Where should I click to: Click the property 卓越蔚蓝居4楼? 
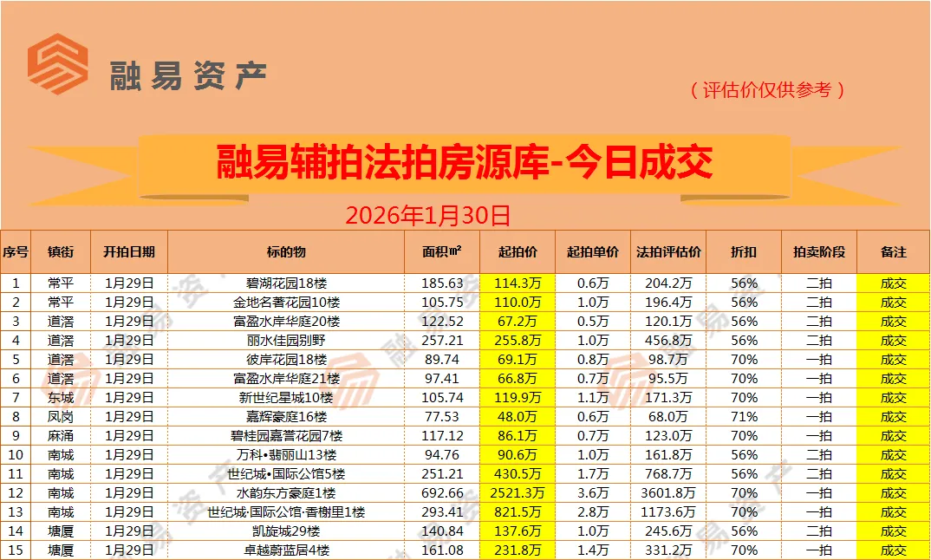(x=287, y=550)
